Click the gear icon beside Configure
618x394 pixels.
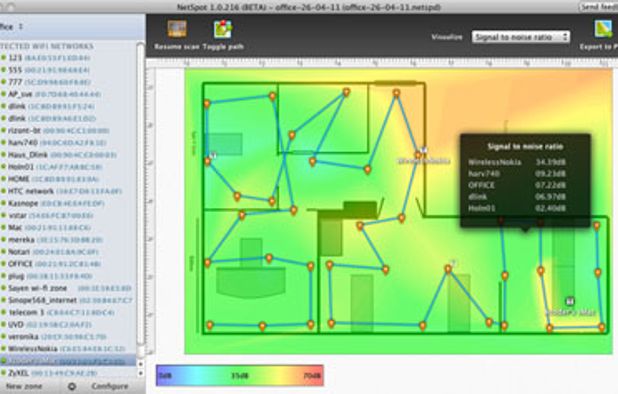[72, 387]
